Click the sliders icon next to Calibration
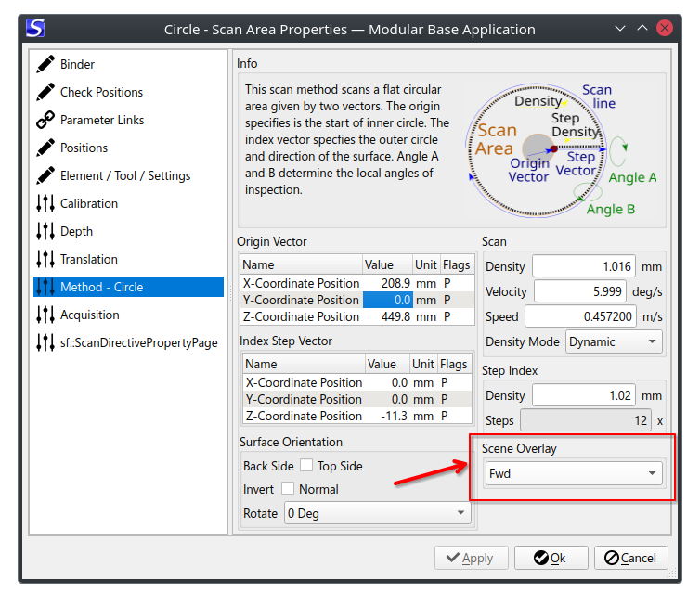The width and height of the screenshot is (700, 605). pyautogui.click(x=45, y=203)
